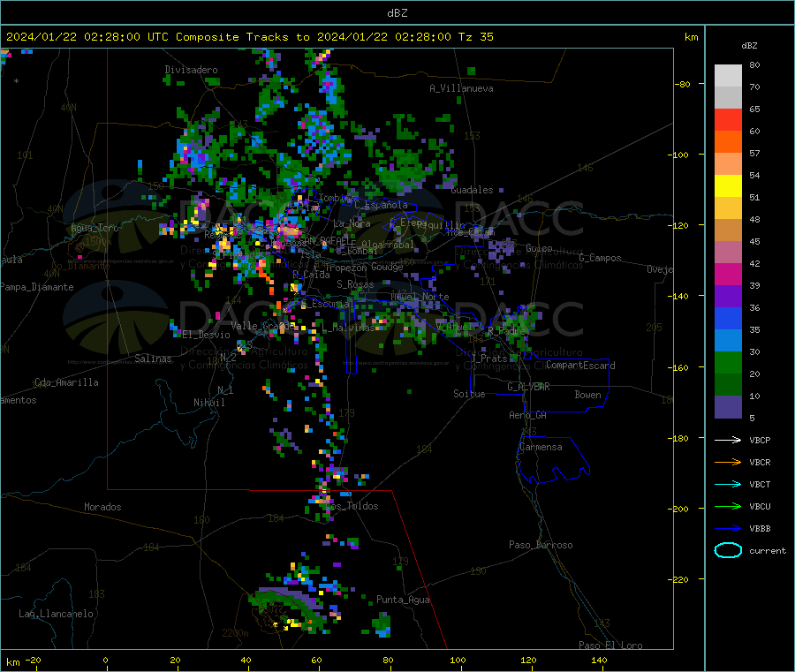Click the 'Agua_Toro' place label

[95, 228]
